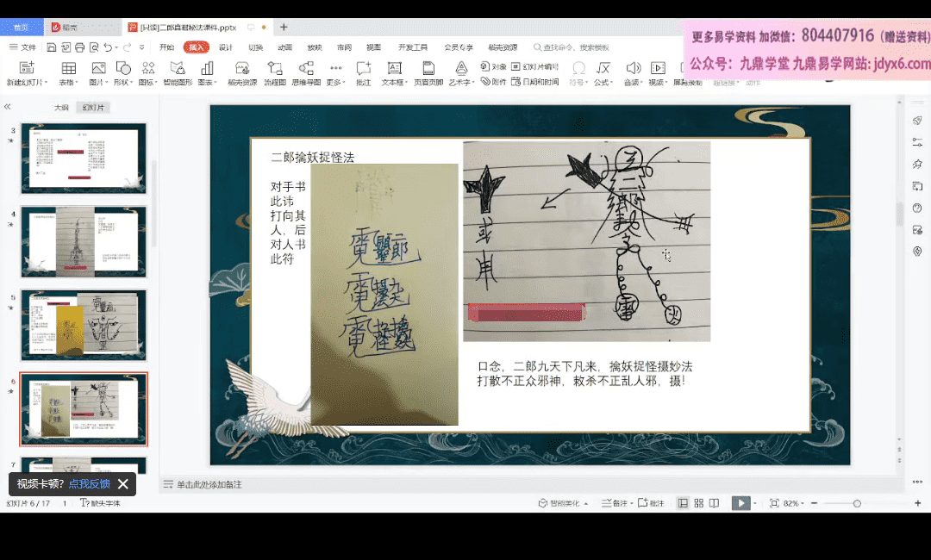Toggle reading view in status bar
The height and width of the screenshot is (560, 931).
point(713,503)
